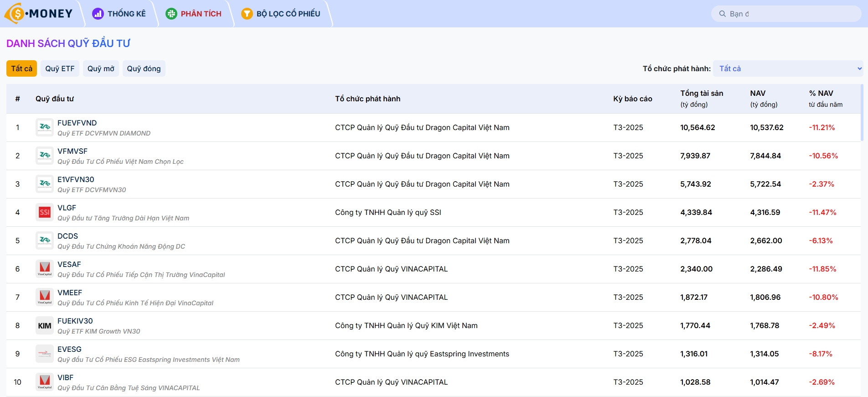Open the EVESG fund link
Viewport: 868px width, 397px height.
(x=69, y=349)
